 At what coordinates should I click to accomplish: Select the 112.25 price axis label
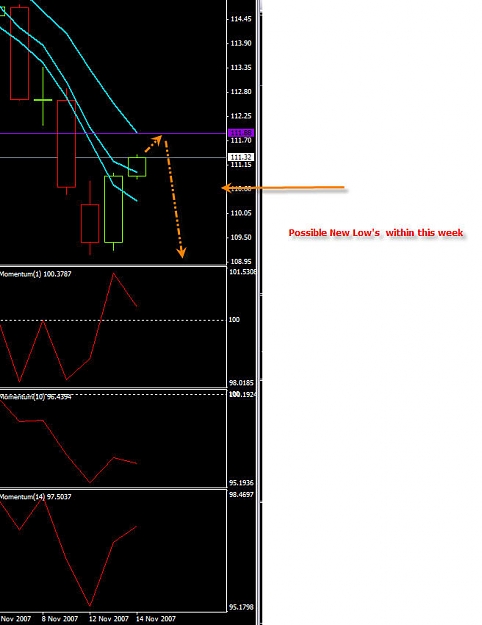pos(241,116)
